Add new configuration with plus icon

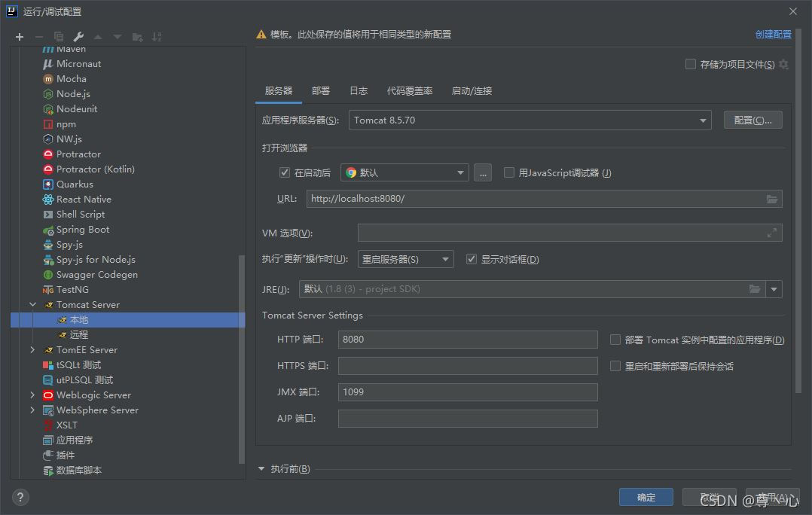coord(20,37)
